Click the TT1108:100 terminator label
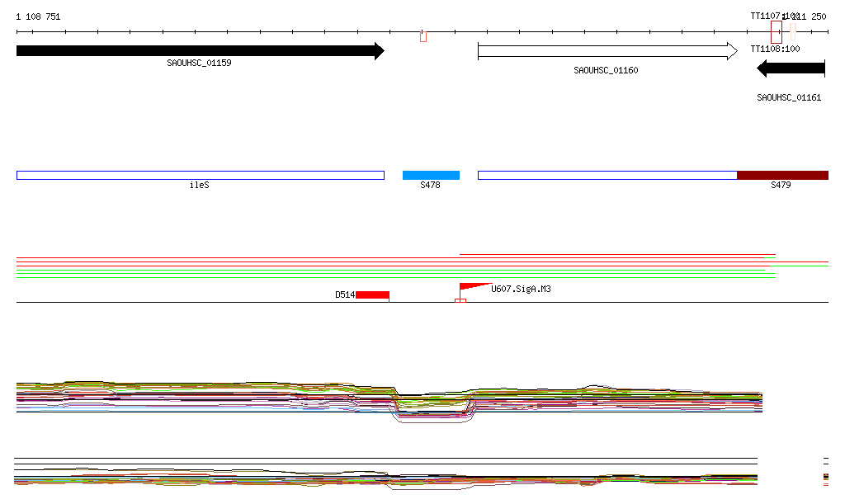 (x=775, y=49)
